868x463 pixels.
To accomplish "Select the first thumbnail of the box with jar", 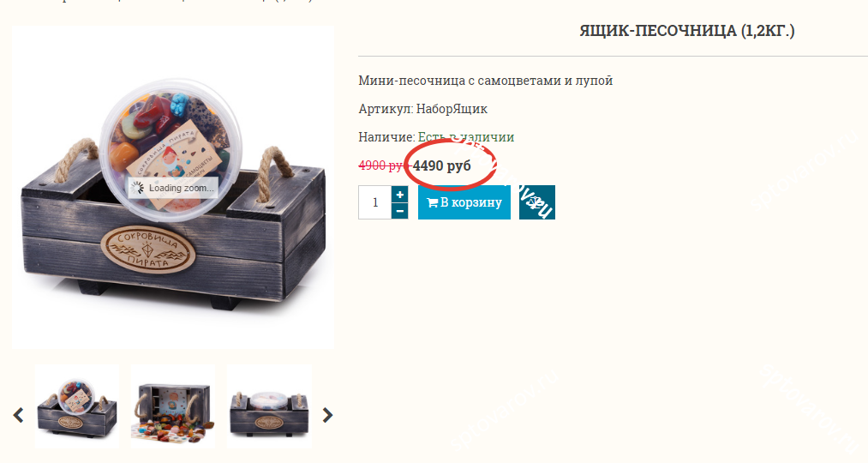I will 77,406.
